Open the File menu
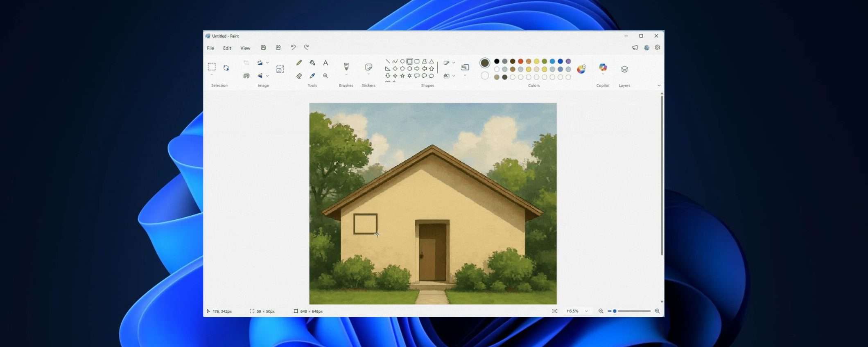 point(210,48)
